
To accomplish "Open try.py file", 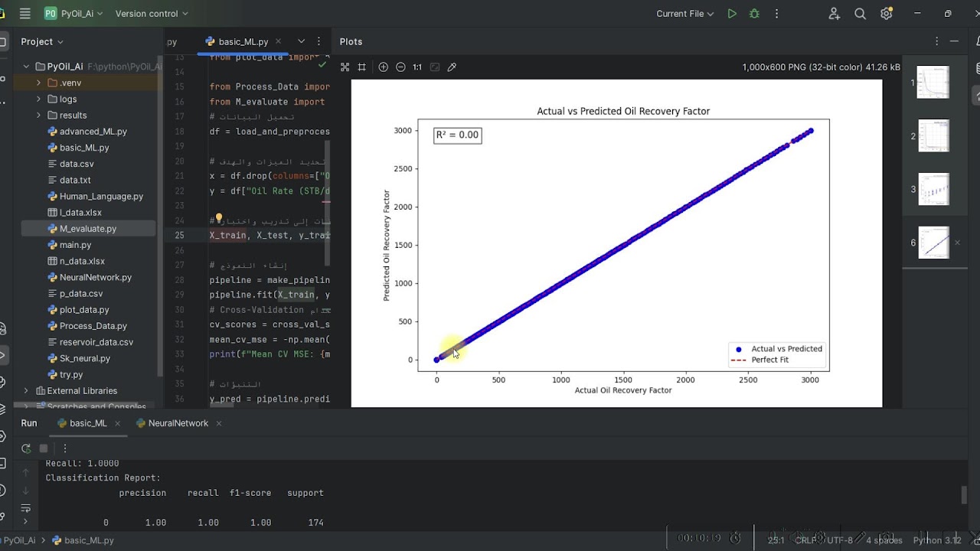I will pos(71,375).
